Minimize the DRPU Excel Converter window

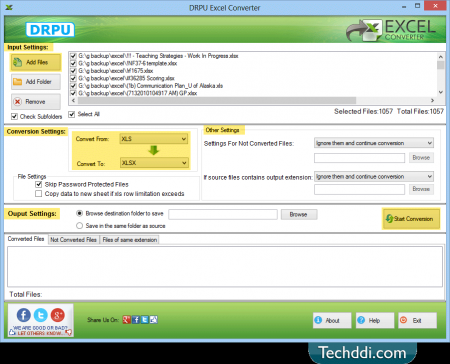click(404, 6)
